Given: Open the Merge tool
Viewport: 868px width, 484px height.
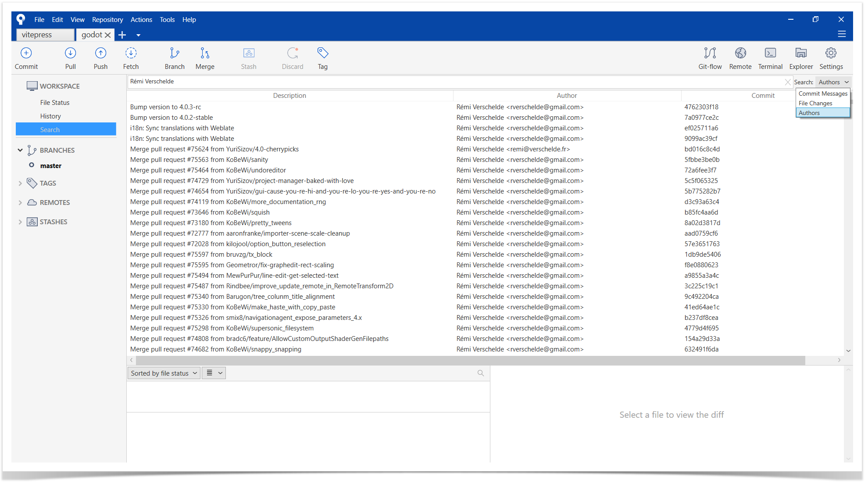Looking at the screenshot, I should (x=205, y=58).
